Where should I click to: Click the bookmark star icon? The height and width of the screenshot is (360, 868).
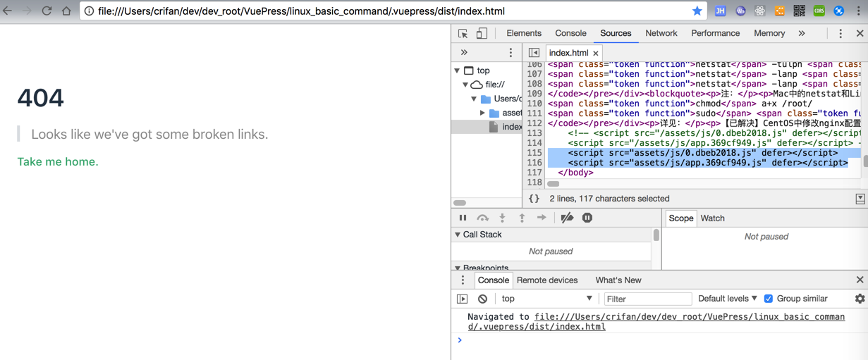coord(697,11)
